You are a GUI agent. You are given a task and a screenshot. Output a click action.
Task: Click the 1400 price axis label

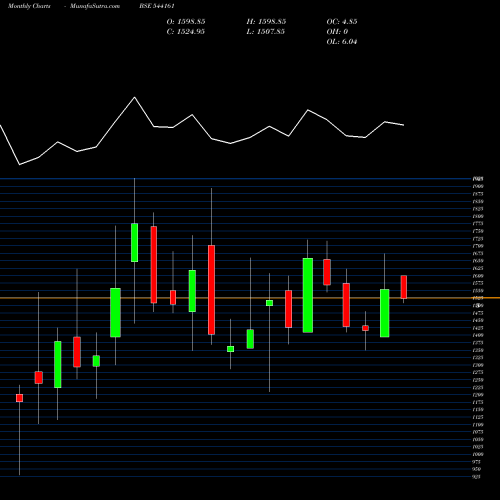point(478,335)
